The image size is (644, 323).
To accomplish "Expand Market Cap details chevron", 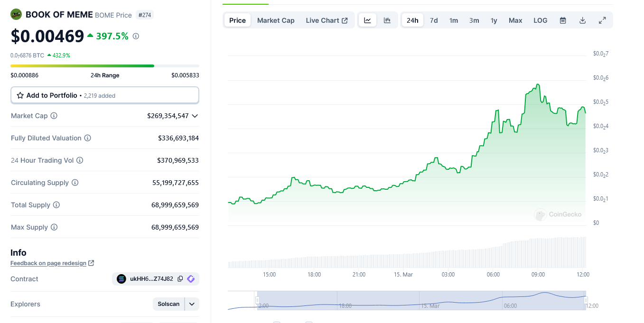I will [x=195, y=116].
